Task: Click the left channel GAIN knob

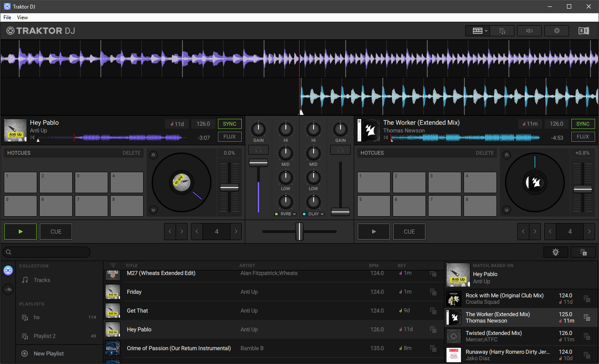Action: pyautogui.click(x=258, y=129)
